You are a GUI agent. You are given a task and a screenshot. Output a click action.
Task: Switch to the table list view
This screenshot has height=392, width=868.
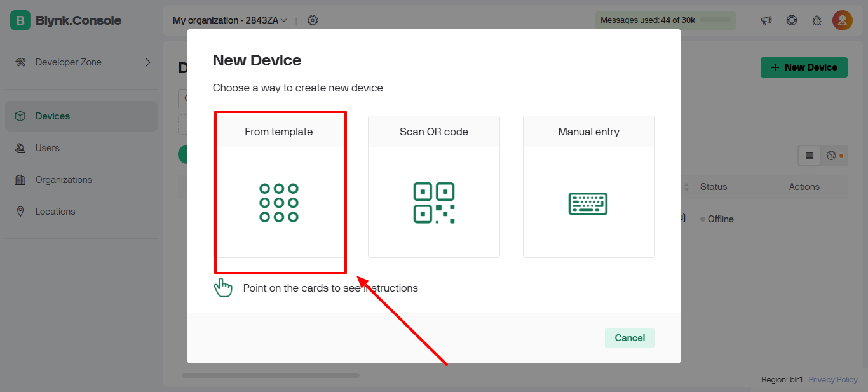810,156
